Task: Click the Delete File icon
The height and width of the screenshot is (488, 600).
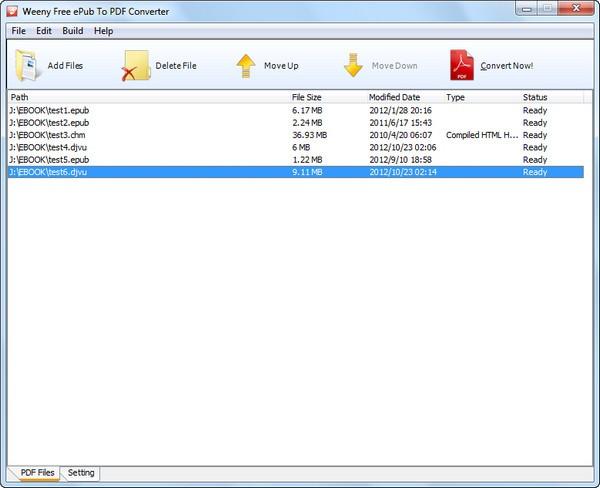Action: click(x=135, y=66)
